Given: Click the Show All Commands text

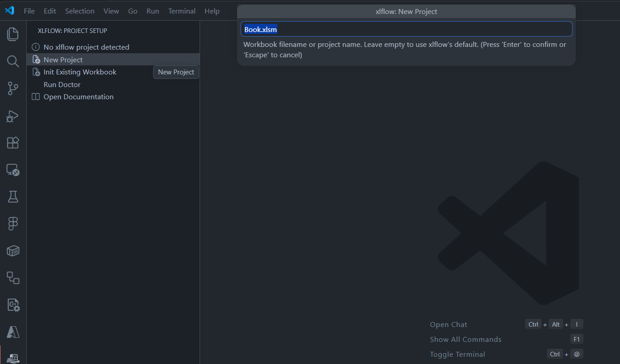Looking at the screenshot, I should click(x=466, y=340).
